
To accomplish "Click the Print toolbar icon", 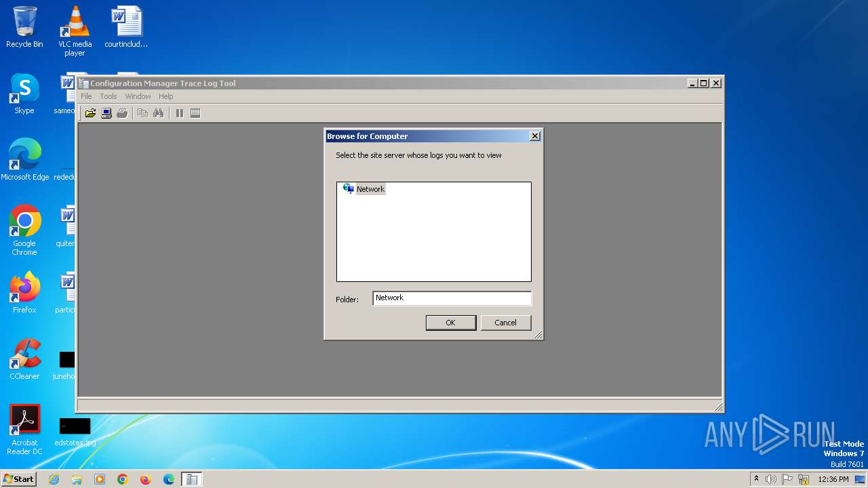I will click(x=122, y=113).
